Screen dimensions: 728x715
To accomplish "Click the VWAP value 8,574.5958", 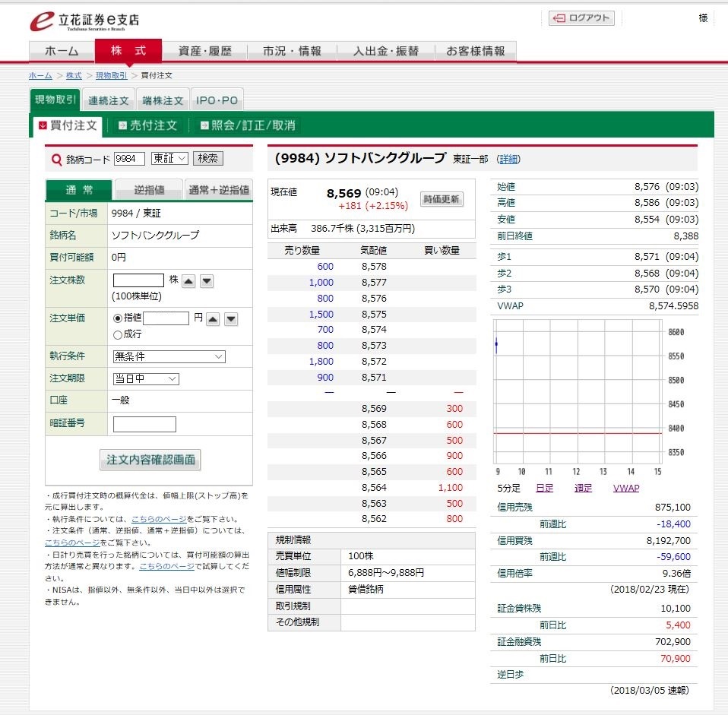I will [x=674, y=306].
